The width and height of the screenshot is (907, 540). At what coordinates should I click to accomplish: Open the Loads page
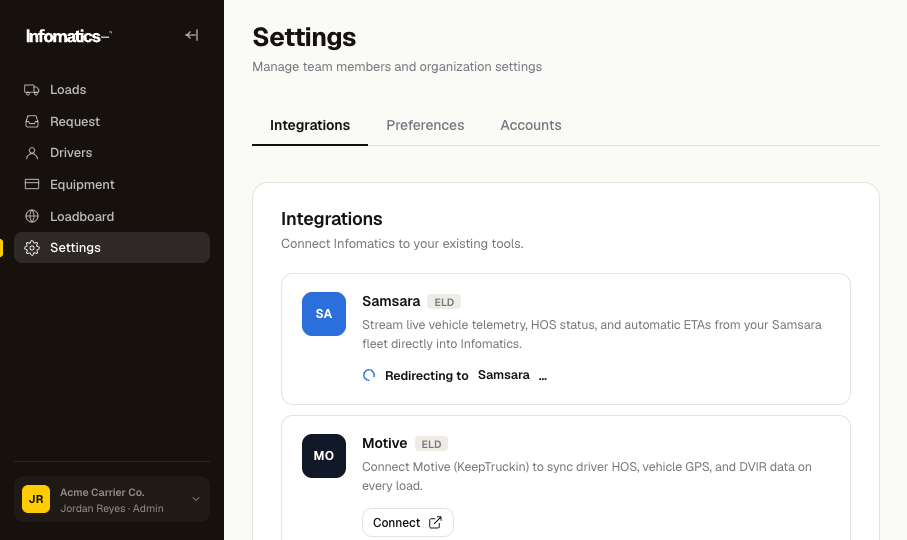coord(112,90)
